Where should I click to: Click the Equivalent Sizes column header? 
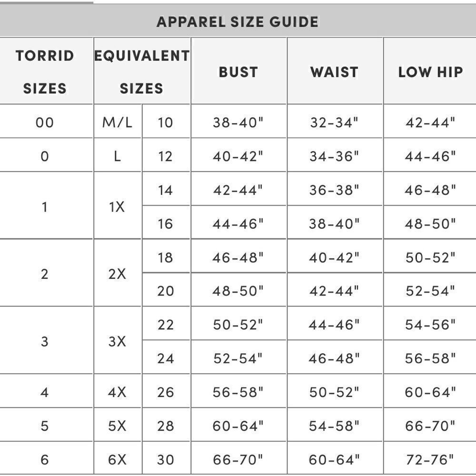click(x=141, y=72)
